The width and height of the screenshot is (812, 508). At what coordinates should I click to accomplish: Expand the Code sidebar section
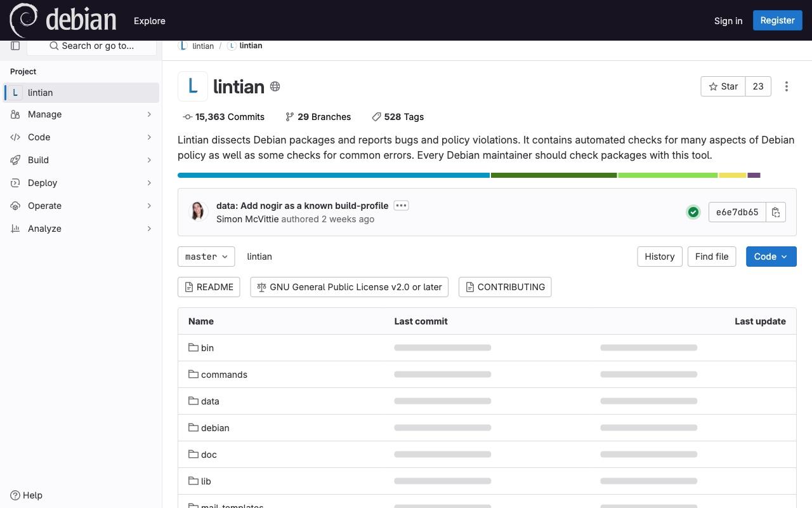point(81,137)
